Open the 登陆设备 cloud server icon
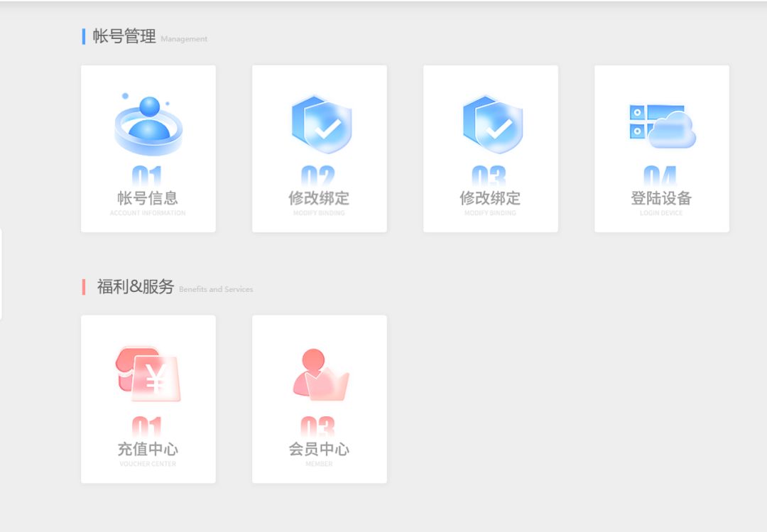 pyautogui.click(x=663, y=126)
